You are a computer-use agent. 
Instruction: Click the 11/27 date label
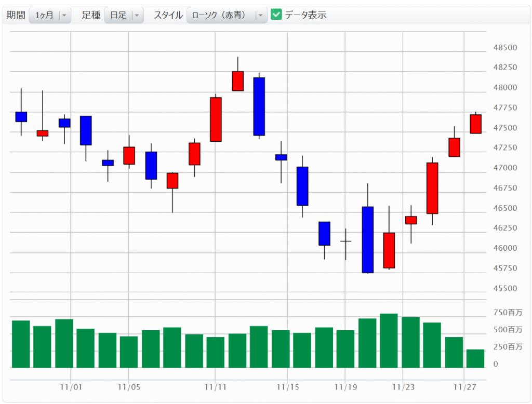click(x=465, y=387)
